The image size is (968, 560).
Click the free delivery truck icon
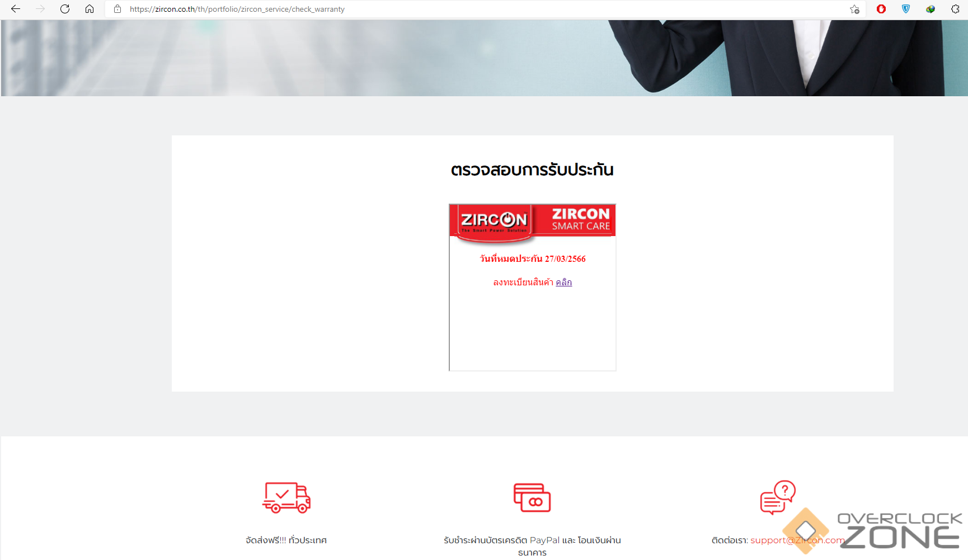pos(286,497)
